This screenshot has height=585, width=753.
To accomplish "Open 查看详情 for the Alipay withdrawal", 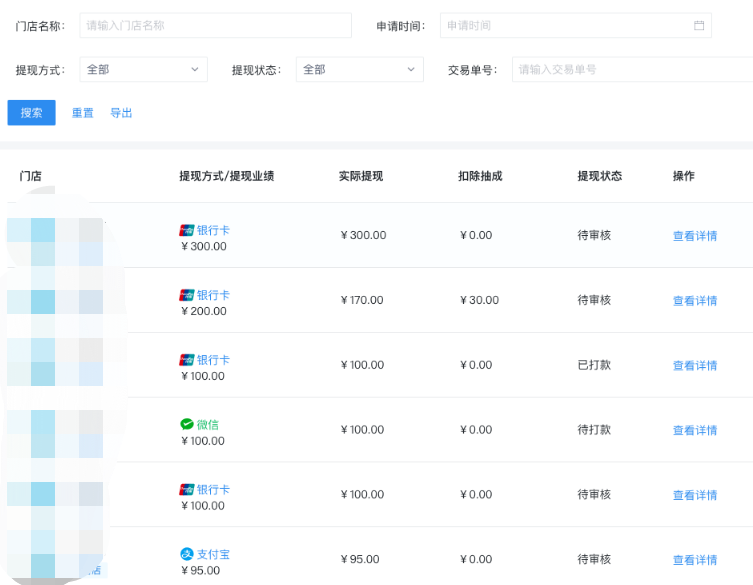I will click(x=695, y=560).
